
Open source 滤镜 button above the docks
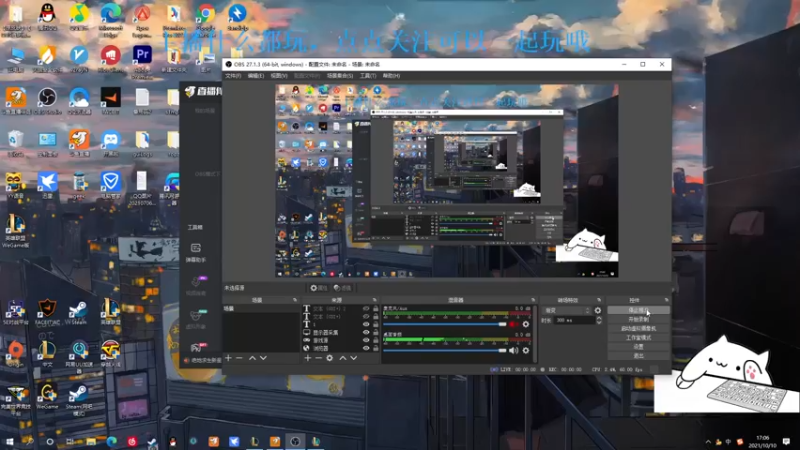342,288
